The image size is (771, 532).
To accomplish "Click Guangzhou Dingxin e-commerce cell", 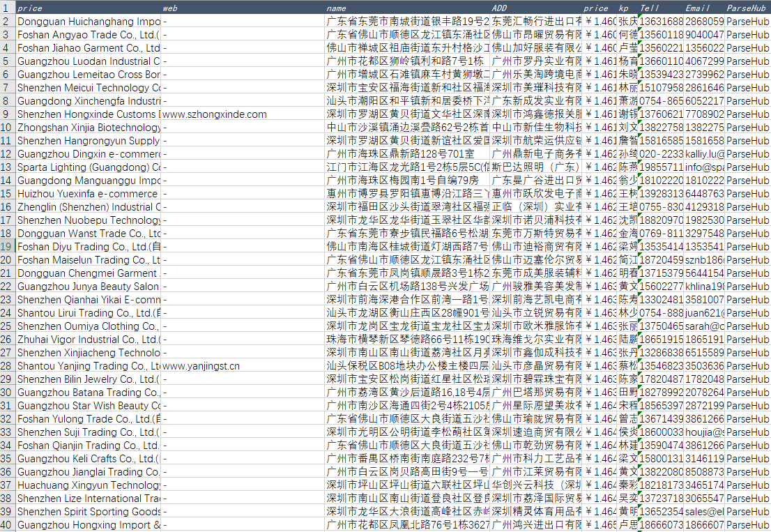I will click(x=89, y=154).
